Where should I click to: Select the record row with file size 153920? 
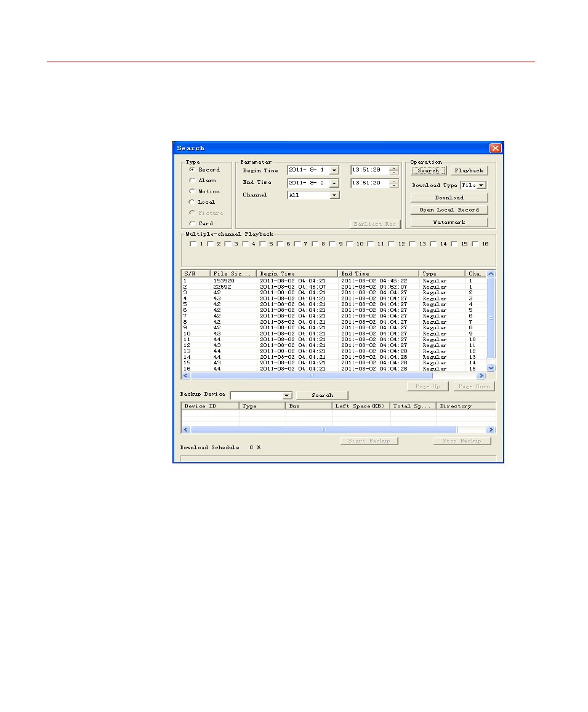point(334,281)
